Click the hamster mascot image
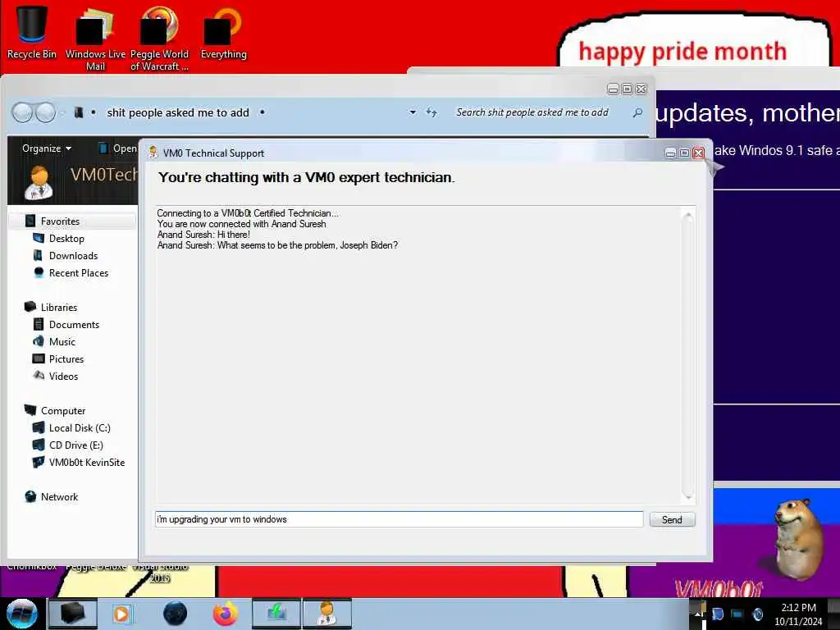The image size is (840, 630). click(798, 538)
